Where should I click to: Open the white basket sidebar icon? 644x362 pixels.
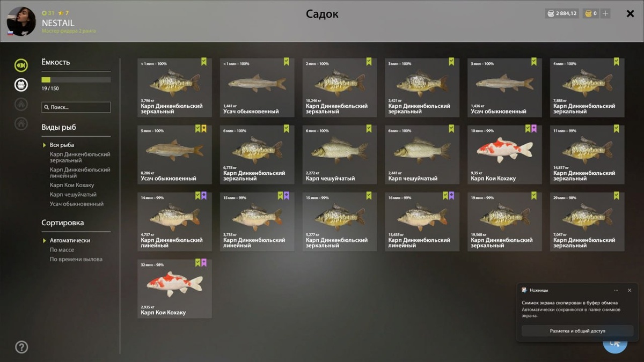[21, 84]
